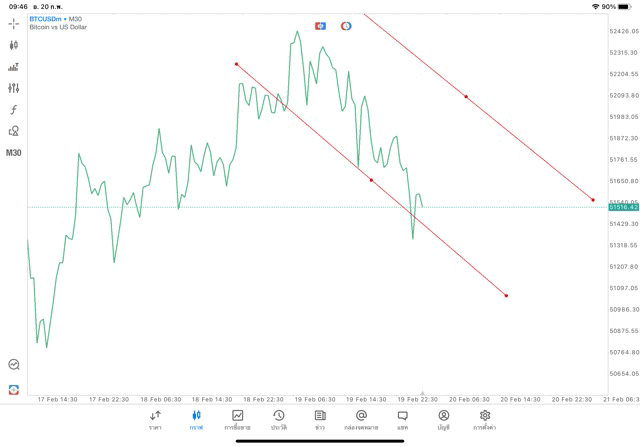
Task: Select the current price label 51516.43
Action: coord(622,207)
